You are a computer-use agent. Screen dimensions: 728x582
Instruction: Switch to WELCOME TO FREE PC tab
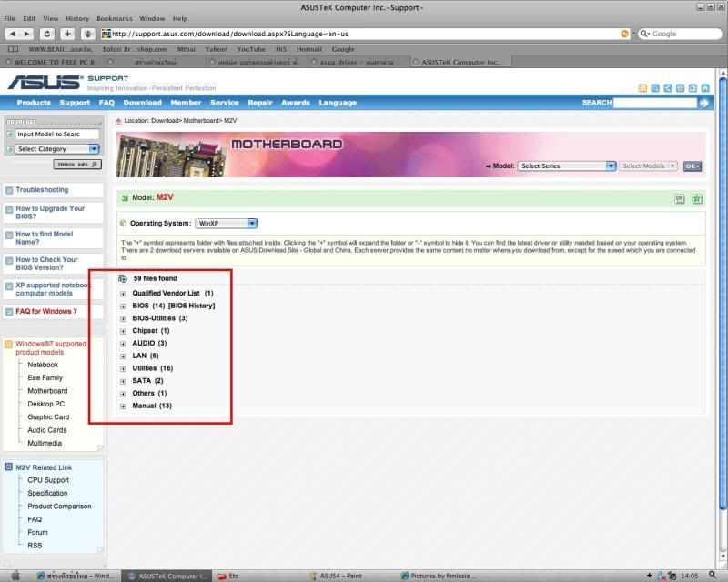[52, 62]
